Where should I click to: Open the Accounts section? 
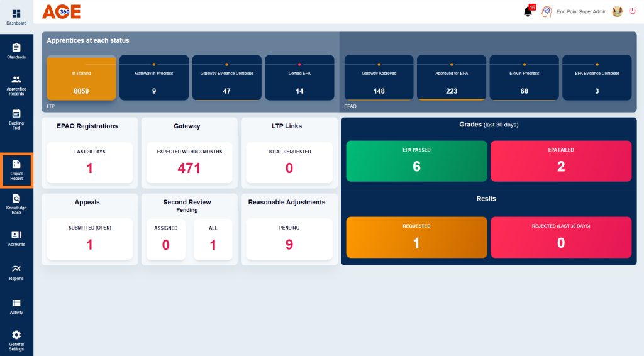16,238
